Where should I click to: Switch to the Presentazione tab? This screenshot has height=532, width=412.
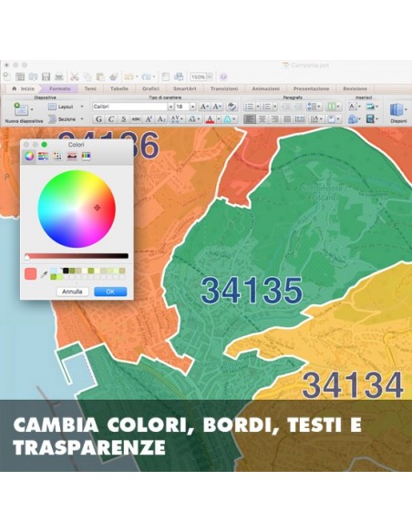pos(311,88)
